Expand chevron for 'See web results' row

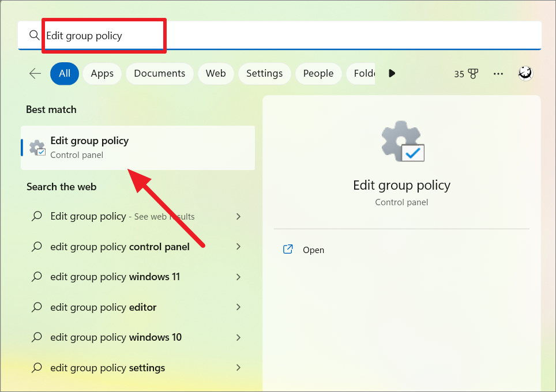[x=238, y=216]
